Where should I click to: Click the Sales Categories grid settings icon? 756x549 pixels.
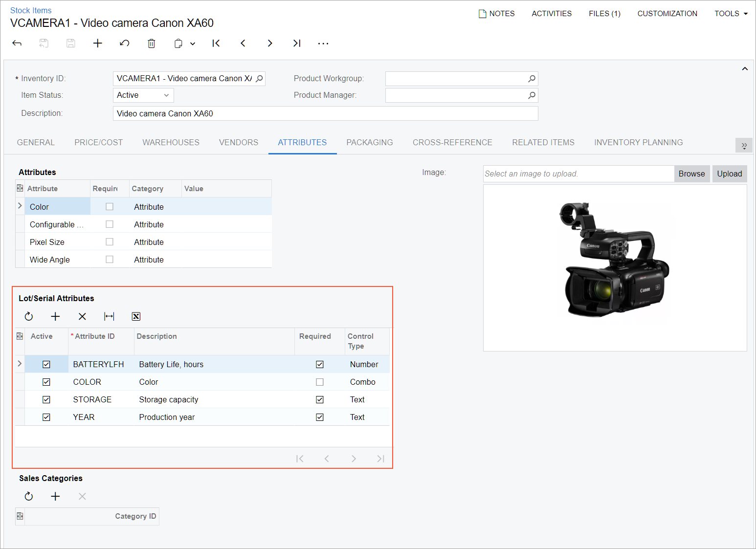coord(20,516)
